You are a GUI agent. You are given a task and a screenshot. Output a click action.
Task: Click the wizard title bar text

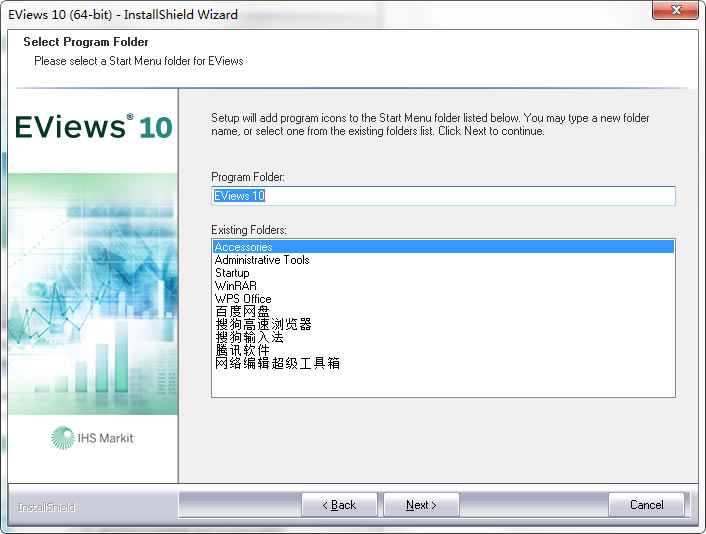123,15
